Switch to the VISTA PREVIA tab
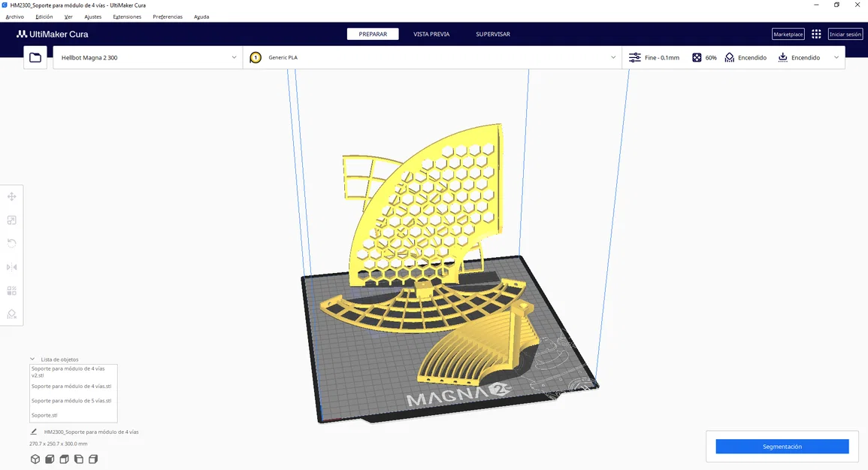This screenshot has width=868, height=470. click(431, 35)
